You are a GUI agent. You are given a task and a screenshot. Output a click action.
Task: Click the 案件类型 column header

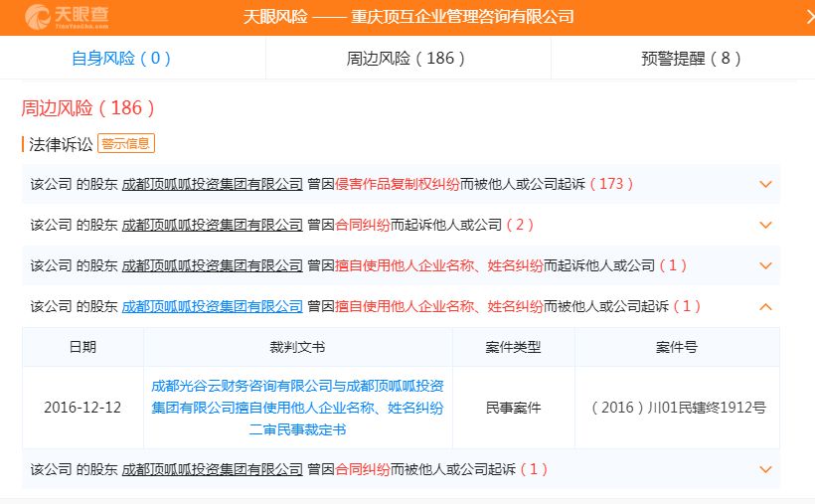pyautogui.click(x=513, y=347)
